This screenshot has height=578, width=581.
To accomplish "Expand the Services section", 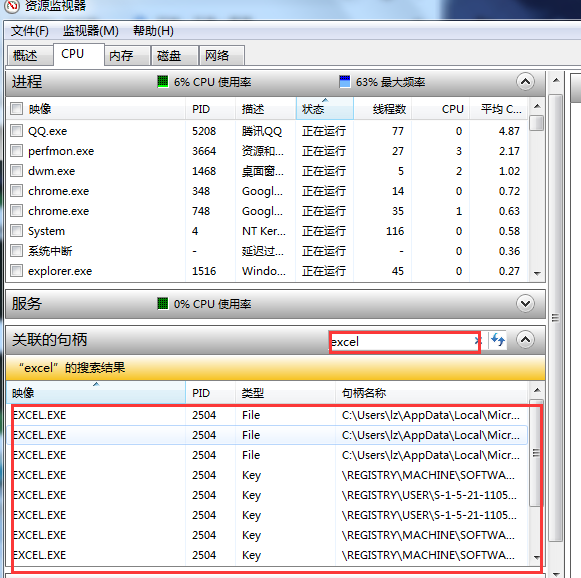I will [525, 303].
